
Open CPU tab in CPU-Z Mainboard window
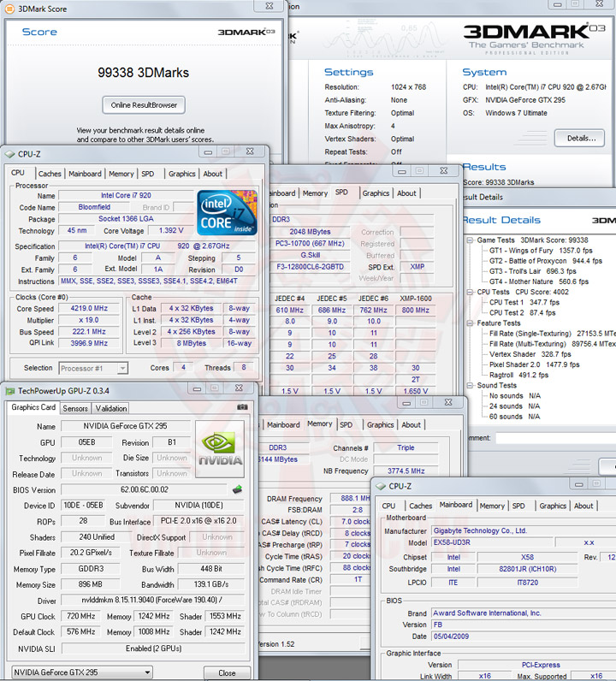coord(388,506)
